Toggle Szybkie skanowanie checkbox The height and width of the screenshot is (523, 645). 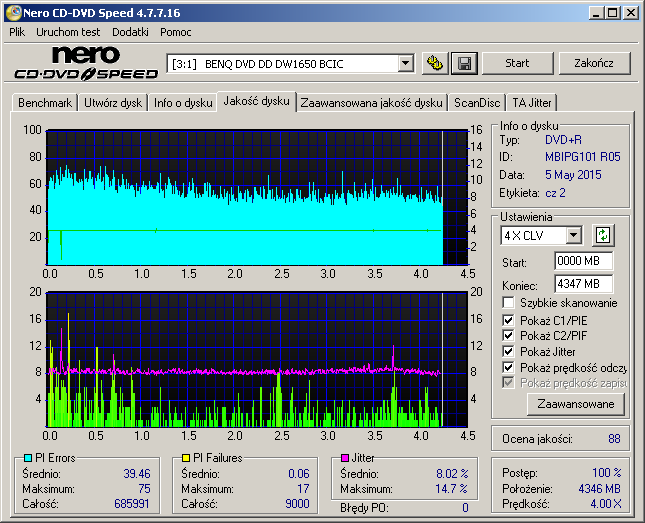[508, 303]
